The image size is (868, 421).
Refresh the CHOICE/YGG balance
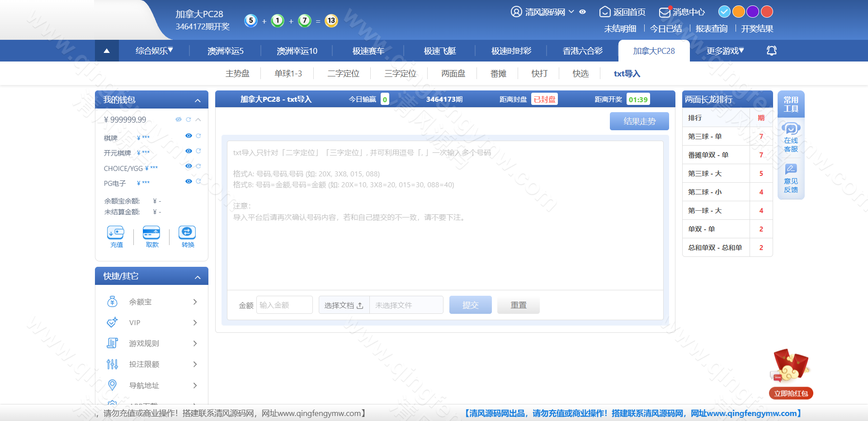click(x=198, y=166)
